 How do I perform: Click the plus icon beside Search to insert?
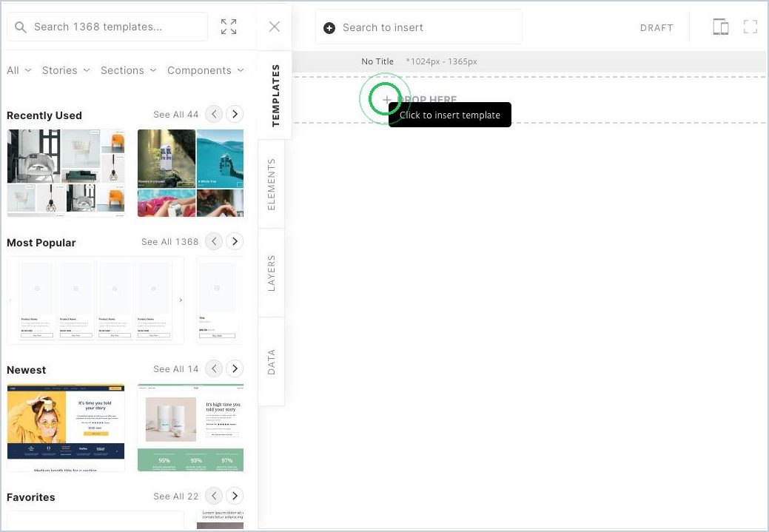(x=329, y=28)
